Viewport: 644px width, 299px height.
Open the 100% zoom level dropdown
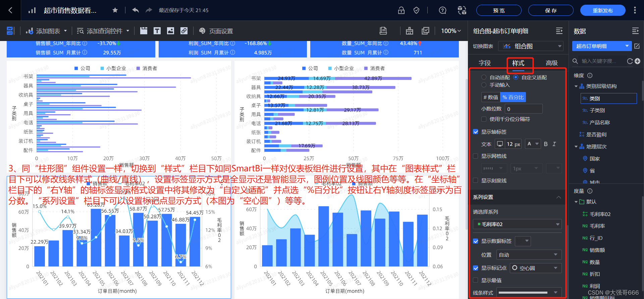tap(451, 31)
